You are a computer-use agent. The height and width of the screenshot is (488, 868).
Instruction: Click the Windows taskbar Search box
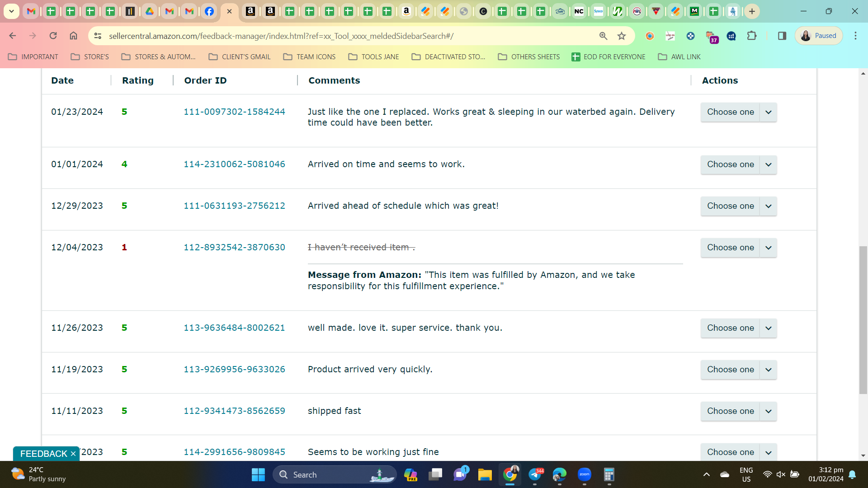point(335,474)
